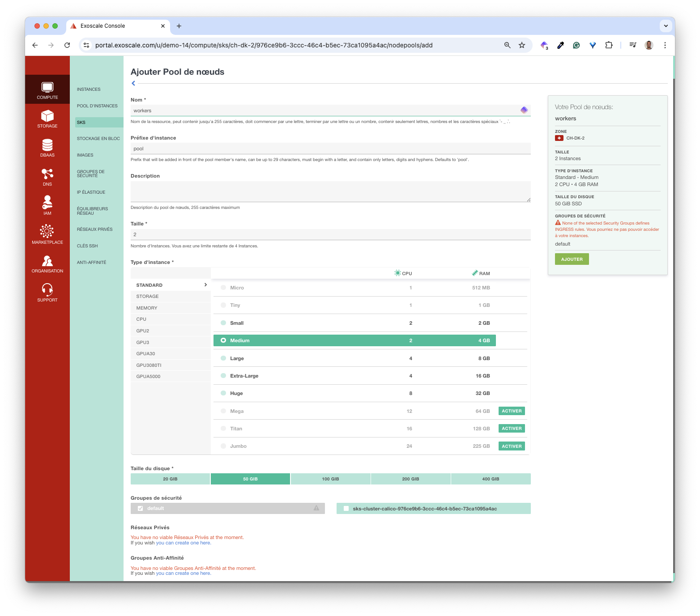Open the browser tab list dropdown

coord(666,26)
